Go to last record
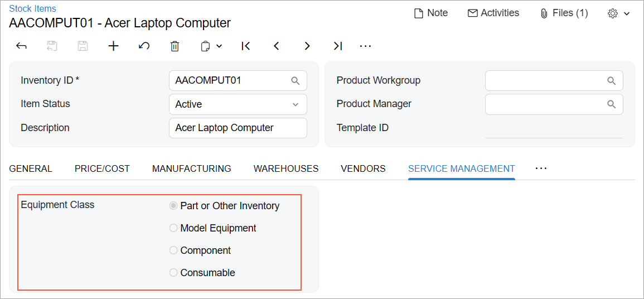Viewport: 644px width, 299px height. tap(337, 46)
